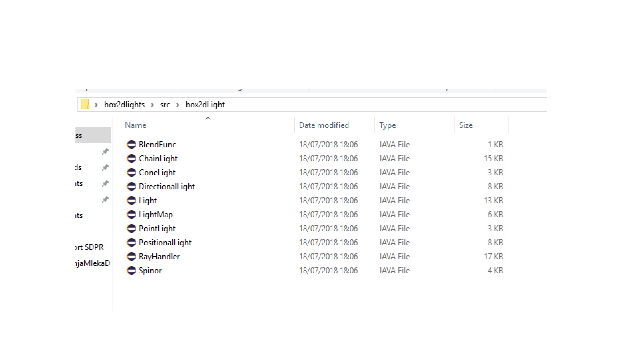Image resolution: width=644 pixels, height=360 pixels.
Task: Sort files by the Name column
Action: pyautogui.click(x=135, y=125)
